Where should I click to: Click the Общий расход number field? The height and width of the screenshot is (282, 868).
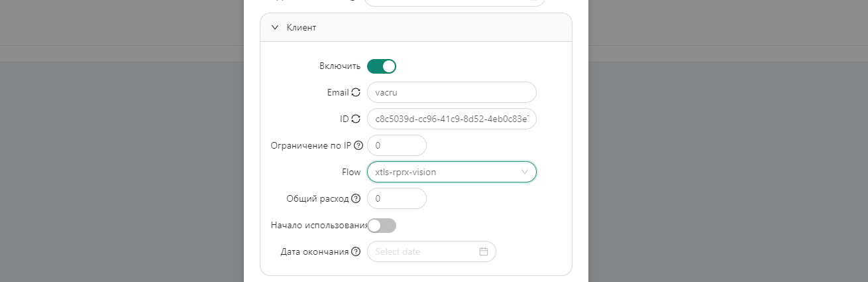[397, 198]
